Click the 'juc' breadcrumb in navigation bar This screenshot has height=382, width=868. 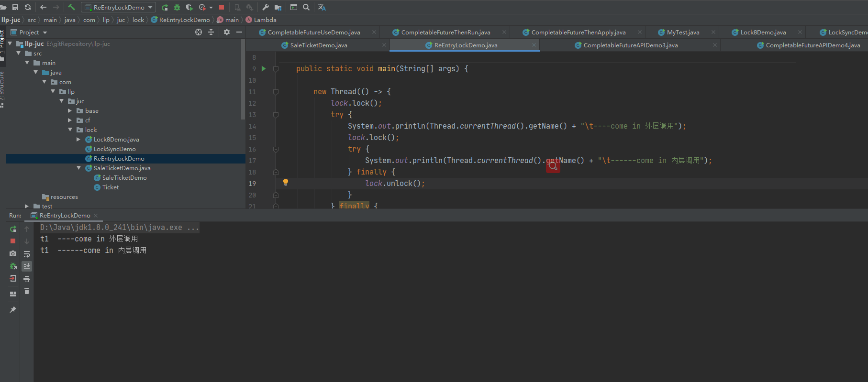(121, 20)
